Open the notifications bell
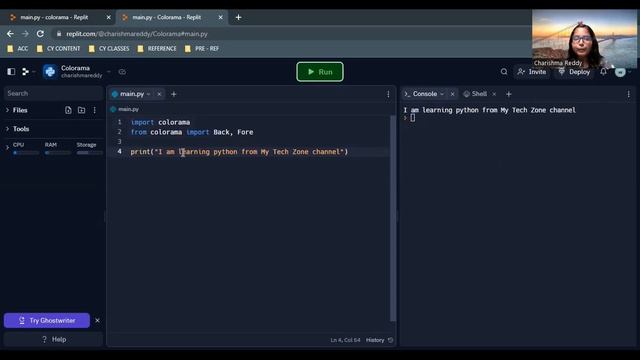 (603, 72)
